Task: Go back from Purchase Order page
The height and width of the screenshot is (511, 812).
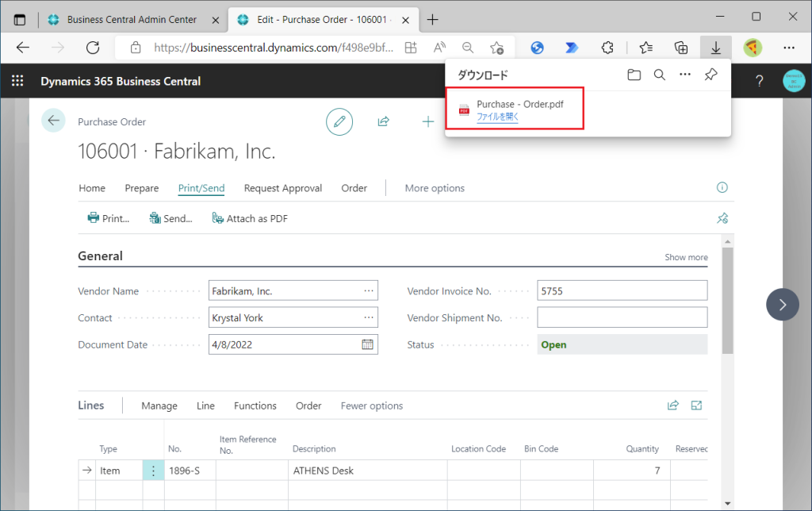Action: pos(53,121)
